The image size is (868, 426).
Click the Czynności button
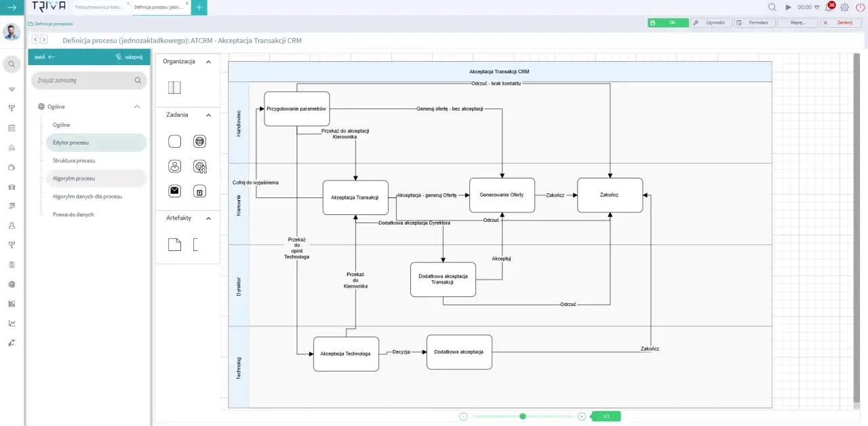pyautogui.click(x=711, y=22)
